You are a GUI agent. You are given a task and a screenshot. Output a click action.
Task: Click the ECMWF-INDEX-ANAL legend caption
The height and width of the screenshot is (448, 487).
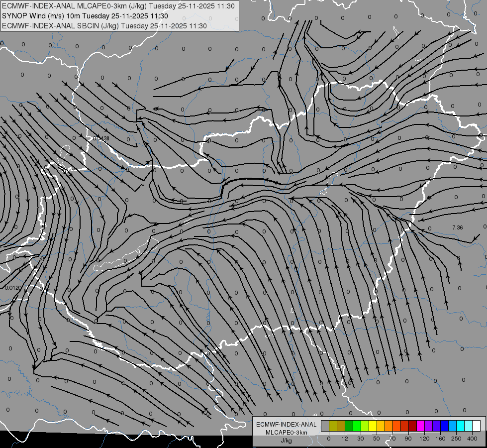click(x=287, y=425)
